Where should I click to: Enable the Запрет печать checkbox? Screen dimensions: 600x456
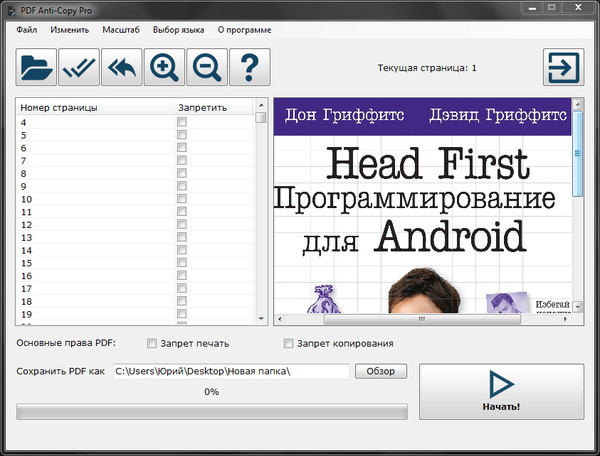(x=152, y=344)
